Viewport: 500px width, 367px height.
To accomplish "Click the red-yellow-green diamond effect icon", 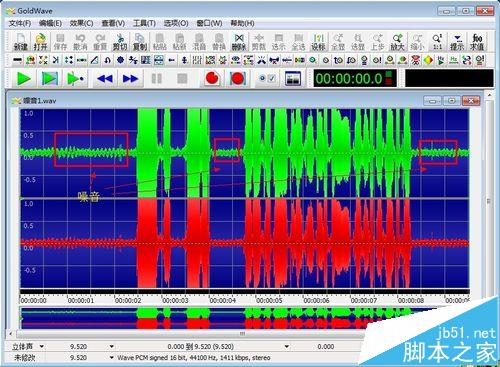I will pyautogui.click(x=429, y=60).
